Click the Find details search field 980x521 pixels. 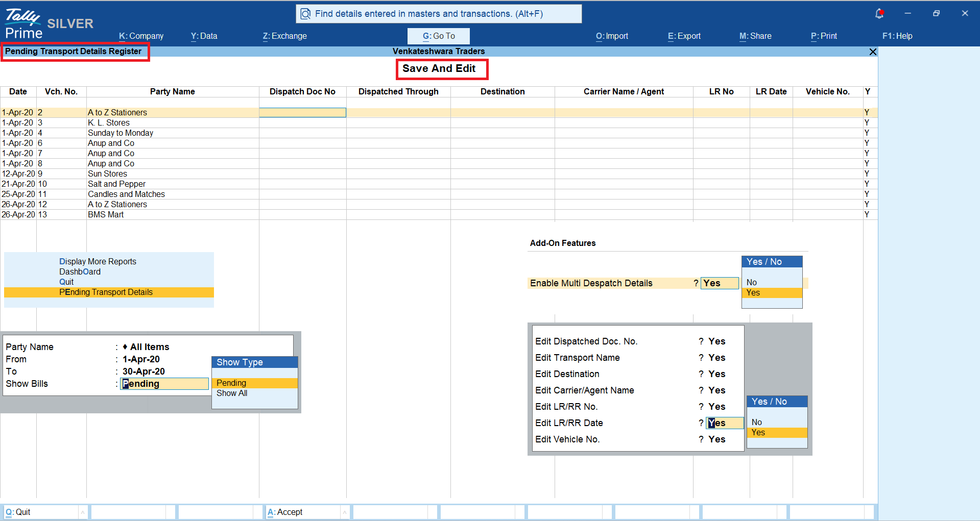pos(439,14)
